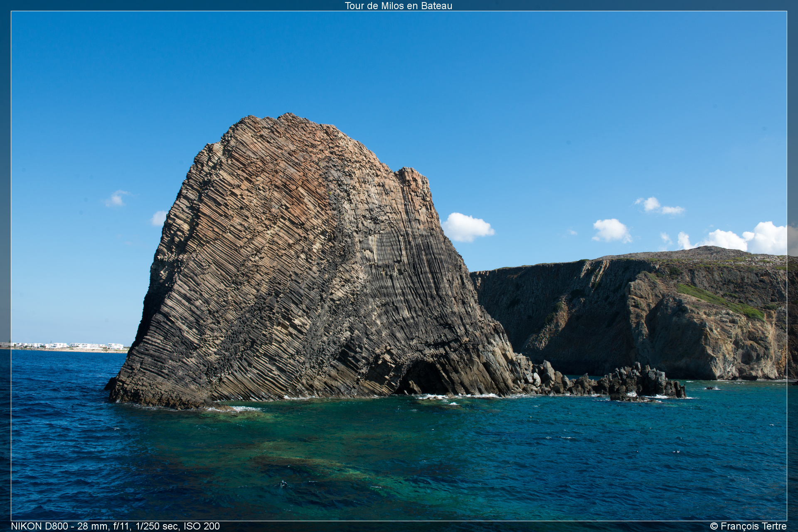Viewport: 798px width, 532px height.
Task: Click the title 'Tour de Milos en Bateau'
Action: (x=399, y=6)
